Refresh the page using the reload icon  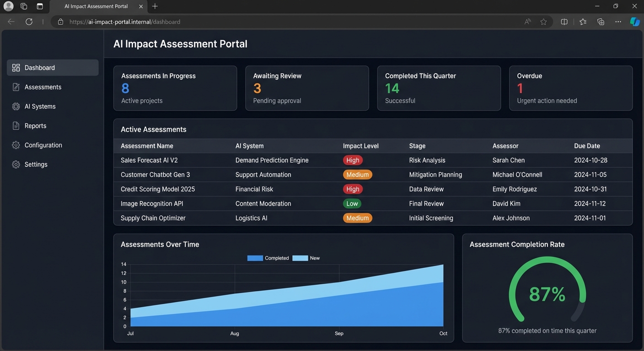click(x=29, y=21)
